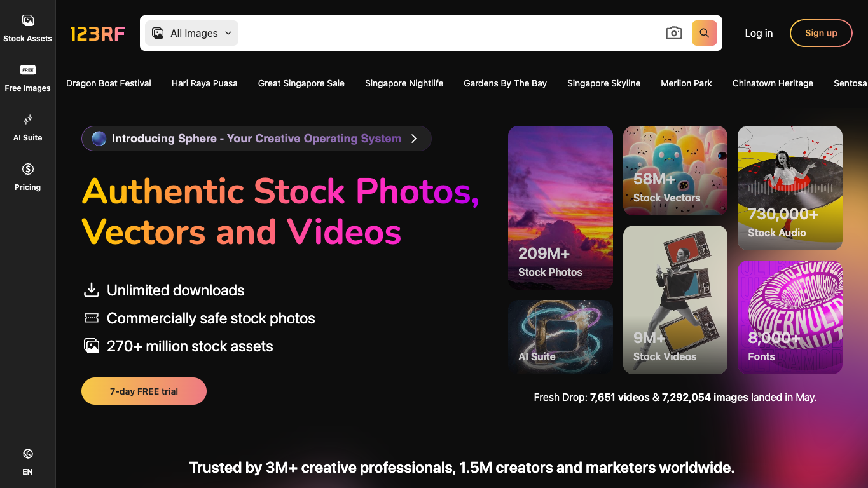Click 270+ million stock assets text
The height and width of the screenshot is (488, 868).
[x=190, y=346]
